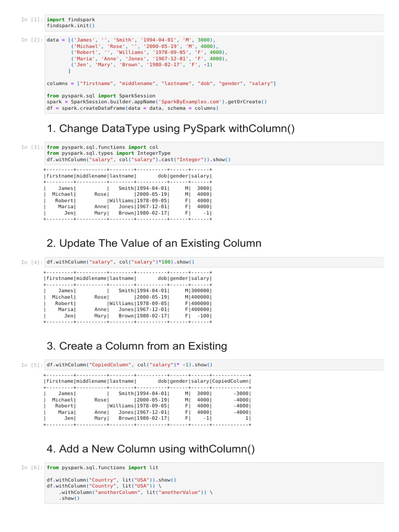Click the SparkSession.builder.appName code line

[x=157, y=102]
